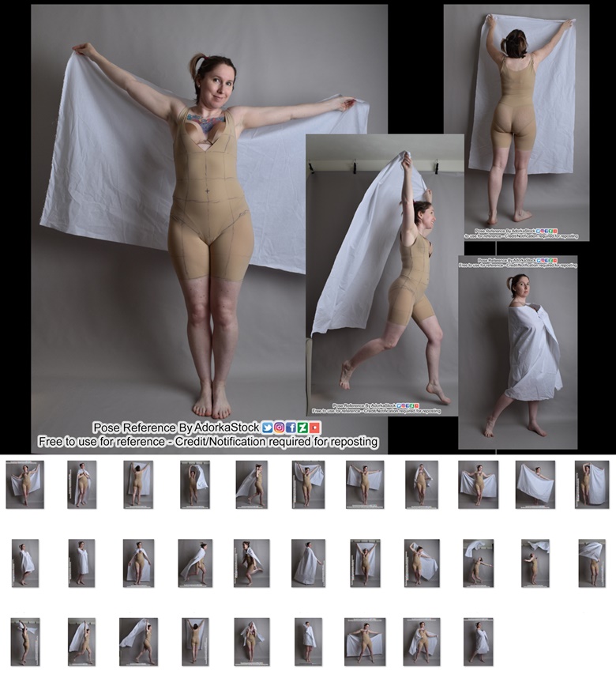
Task: Select the last thumbnail in the top row
Action: point(592,484)
